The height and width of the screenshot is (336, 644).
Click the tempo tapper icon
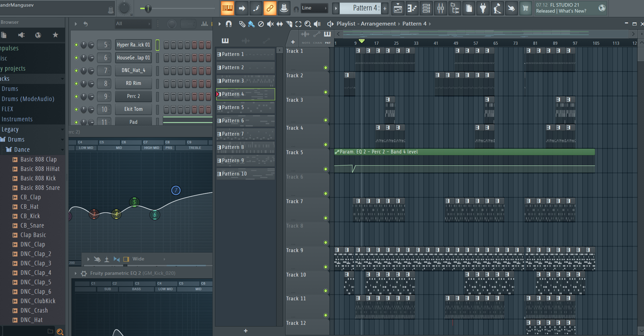pos(497,8)
